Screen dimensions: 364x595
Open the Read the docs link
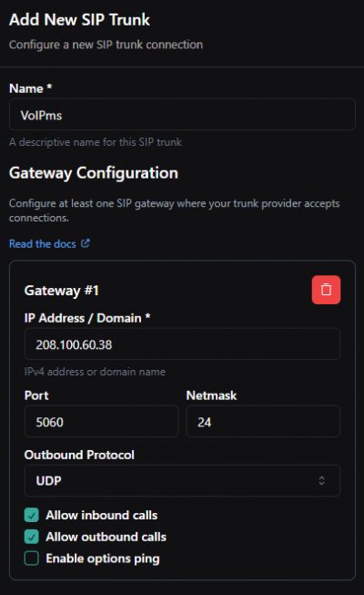click(x=43, y=243)
